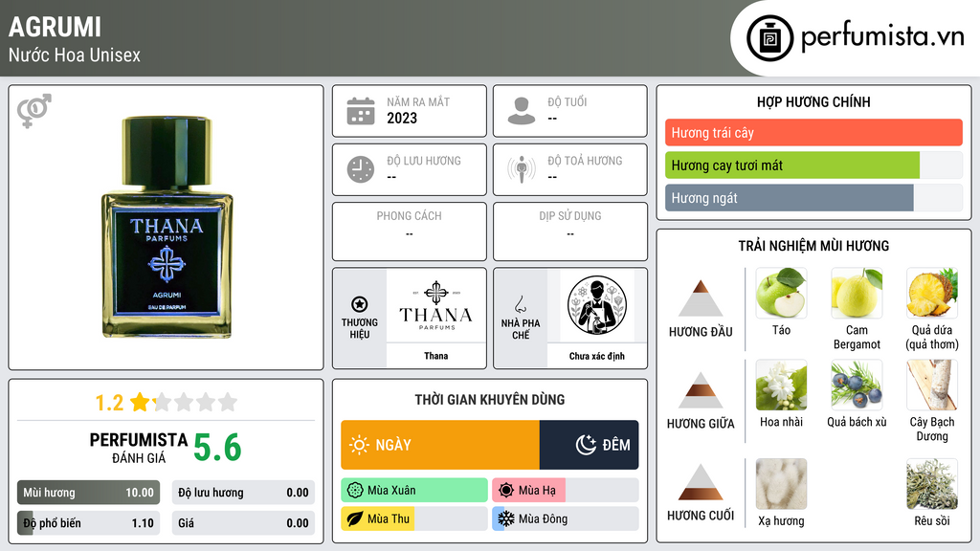Click the Hương trái cây accord bar

[813, 132]
